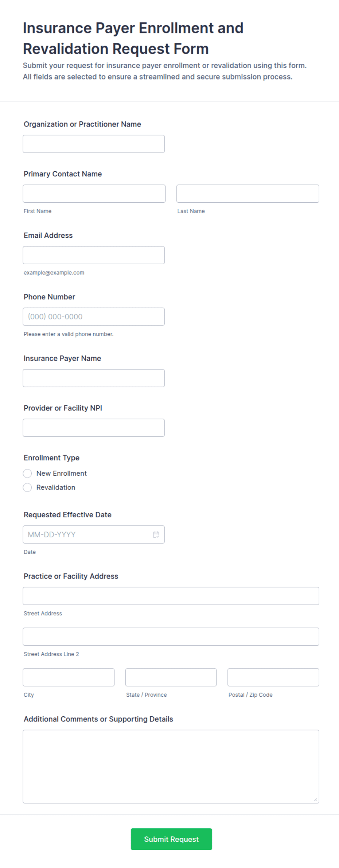Screen dimensions: 339x868
Task: Click the Requested Effective Date input
Action: pos(94,534)
